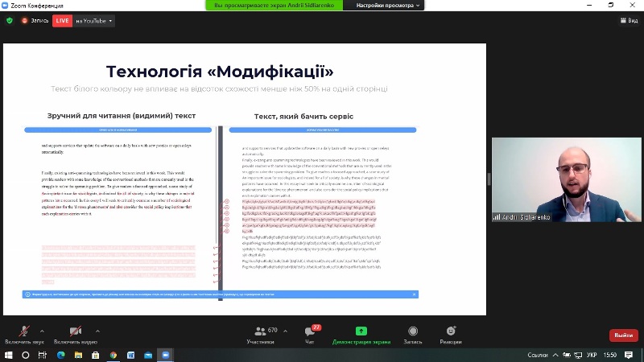Viewport: 644px width, 362px height.
Task: Click the green encryption shield icon
Action: (x=10, y=21)
